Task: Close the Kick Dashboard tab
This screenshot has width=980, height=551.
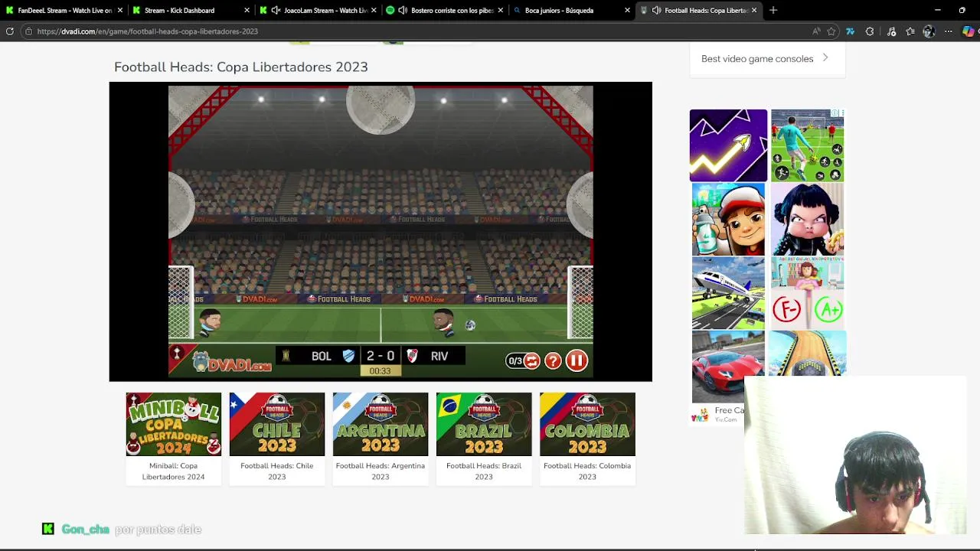Action: 247,10
